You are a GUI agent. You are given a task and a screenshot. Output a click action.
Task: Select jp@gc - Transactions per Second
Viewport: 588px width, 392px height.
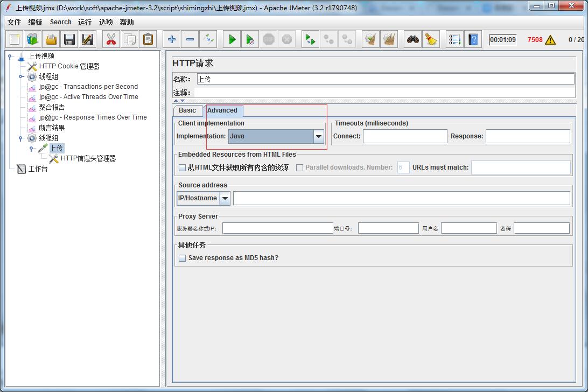click(x=88, y=87)
